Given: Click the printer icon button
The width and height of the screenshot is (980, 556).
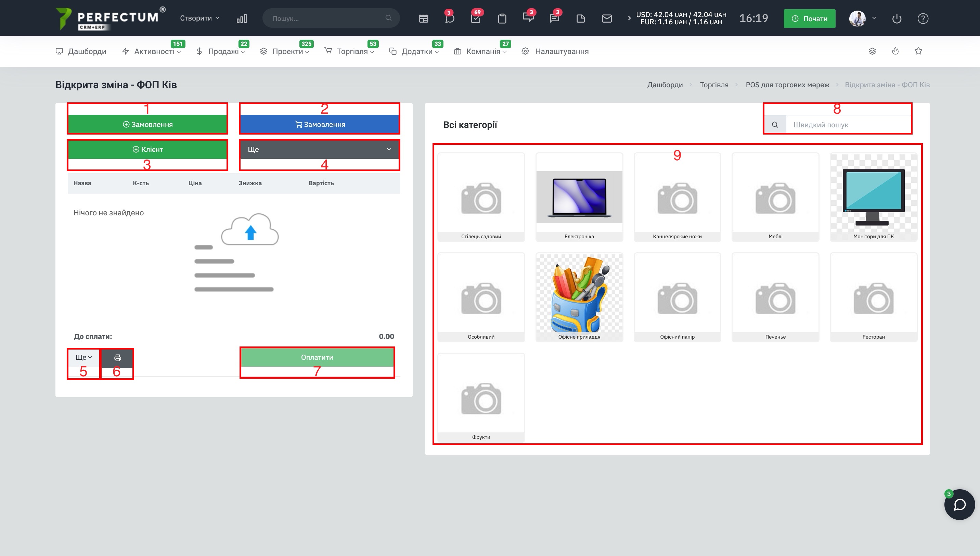Looking at the screenshot, I should (118, 357).
